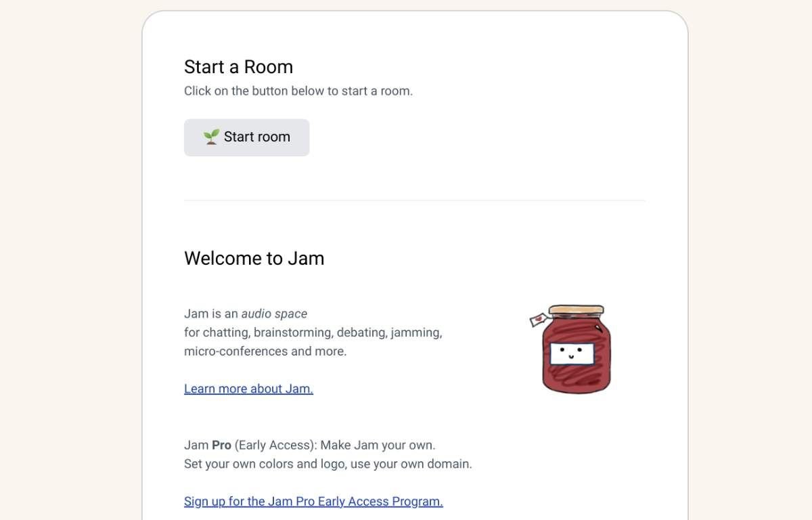Open the Learn more about Jam link
The height and width of the screenshot is (520, 812).
pyautogui.click(x=248, y=389)
